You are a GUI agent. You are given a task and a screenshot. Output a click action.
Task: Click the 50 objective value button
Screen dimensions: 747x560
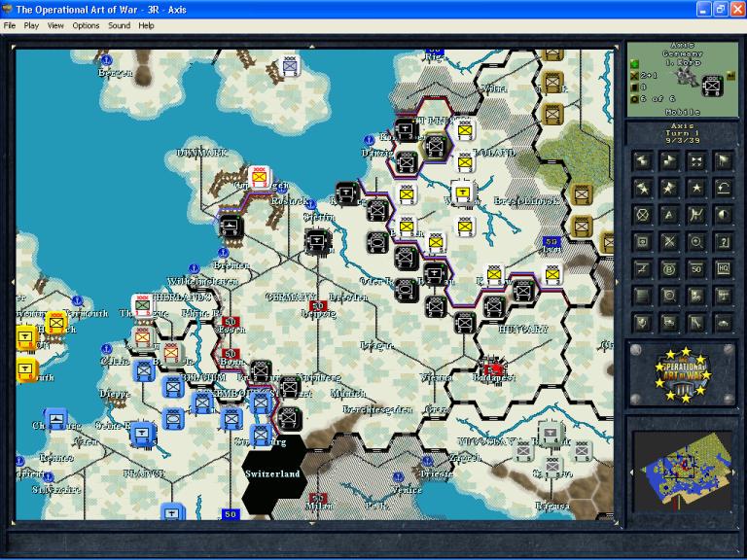696,269
